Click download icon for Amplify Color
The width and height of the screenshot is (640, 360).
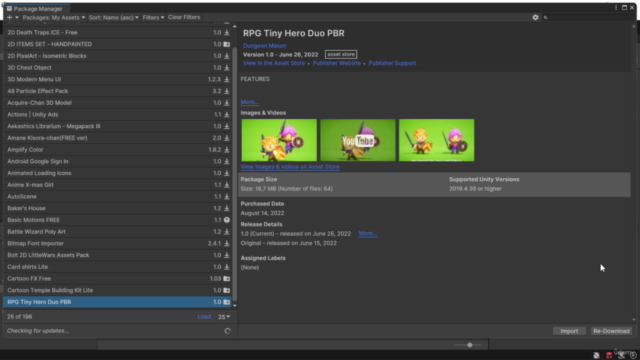(x=227, y=150)
